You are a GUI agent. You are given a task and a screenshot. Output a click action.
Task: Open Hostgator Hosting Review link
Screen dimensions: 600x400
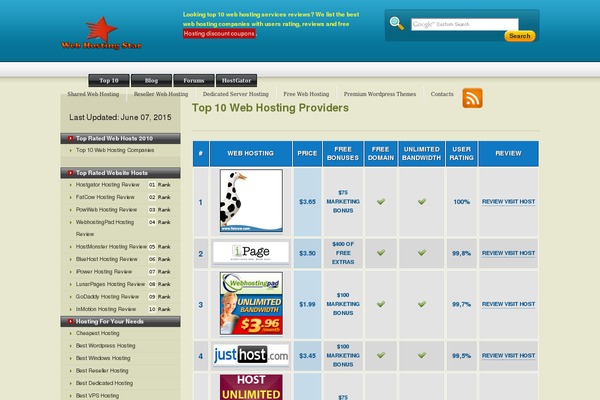coord(108,184)
